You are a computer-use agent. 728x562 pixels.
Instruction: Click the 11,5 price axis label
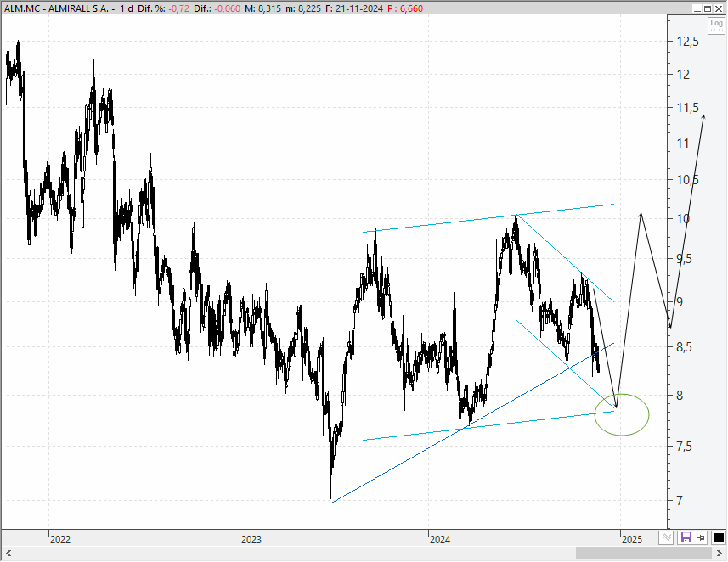click(x=687, y=108)
